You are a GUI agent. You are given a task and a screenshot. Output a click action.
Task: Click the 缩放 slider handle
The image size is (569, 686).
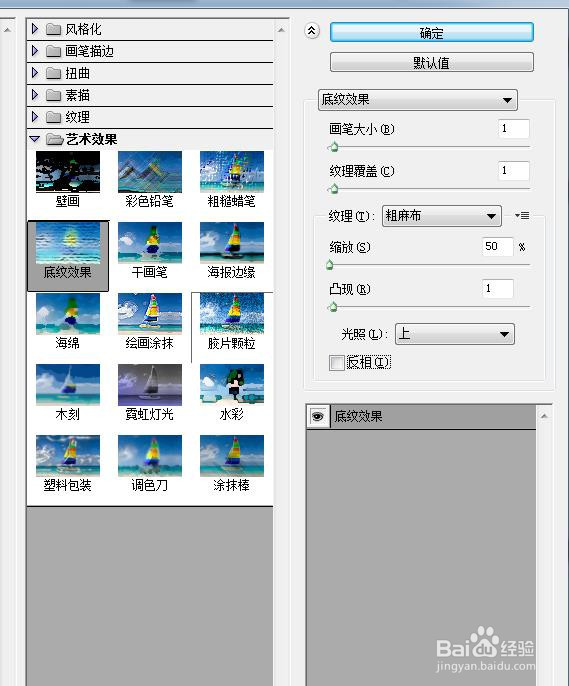(330, 265)
